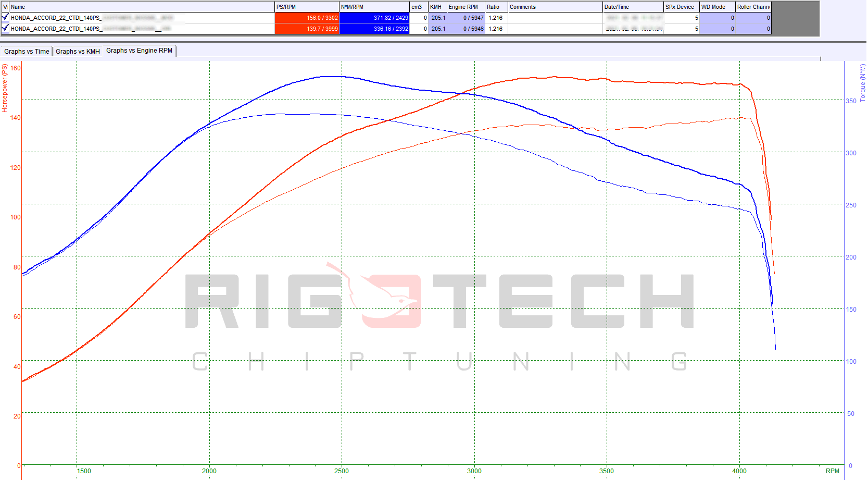Click the 1.216 Ratio cell in the 0 / 5946 row
Viewport: 868px width, 480px height.
tap(496, 29)
